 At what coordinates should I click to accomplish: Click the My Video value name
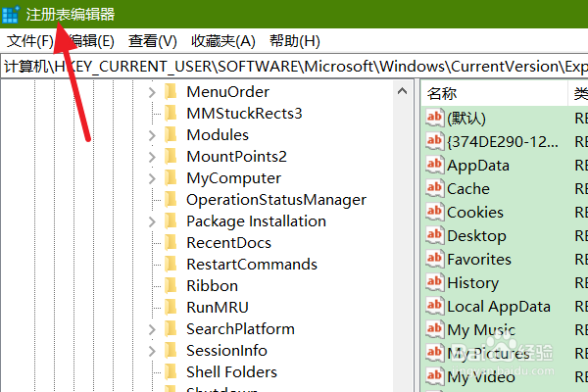[x=481, y=377]
